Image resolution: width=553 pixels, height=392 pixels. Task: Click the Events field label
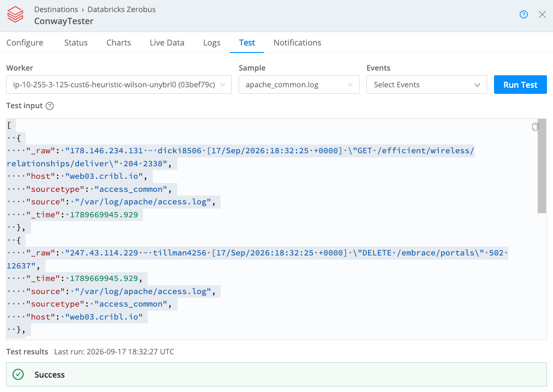378,68
